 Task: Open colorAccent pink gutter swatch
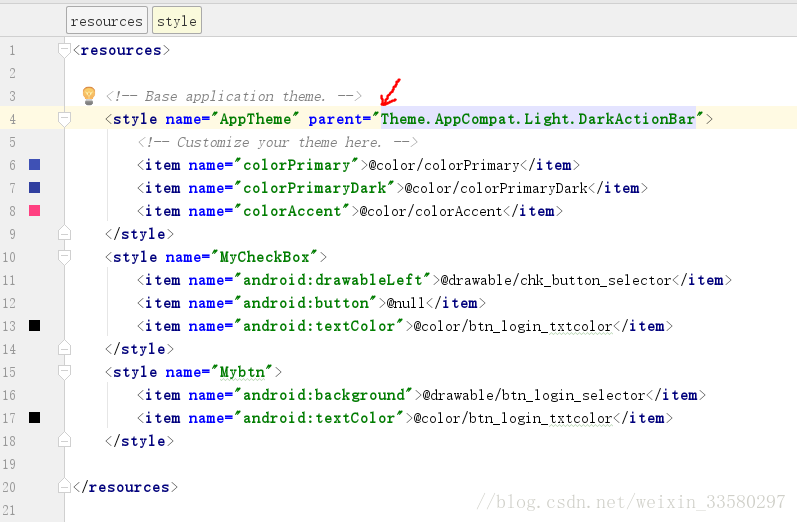tap(35, 210)
